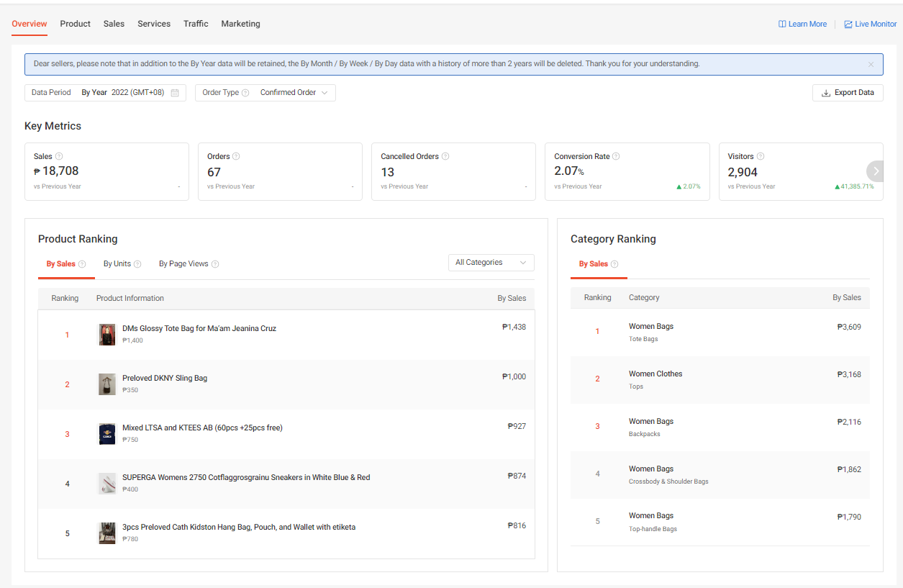Click the Cancelled Orders help icon
Viewport: 903px width, 588px height.
[445, 156]
